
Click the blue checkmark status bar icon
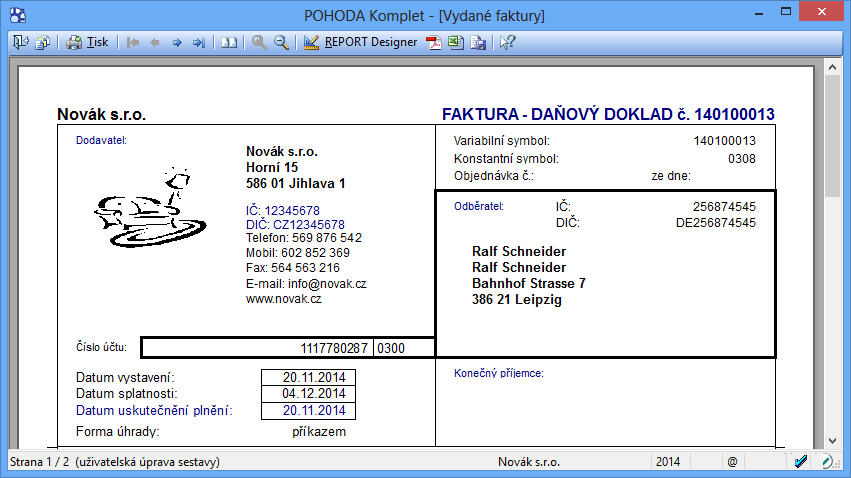801,462
